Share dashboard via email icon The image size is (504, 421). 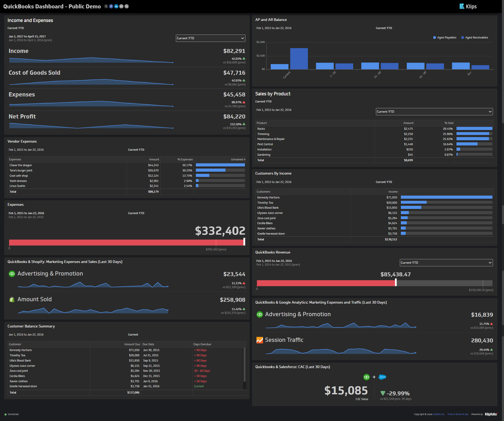[121, 6]
